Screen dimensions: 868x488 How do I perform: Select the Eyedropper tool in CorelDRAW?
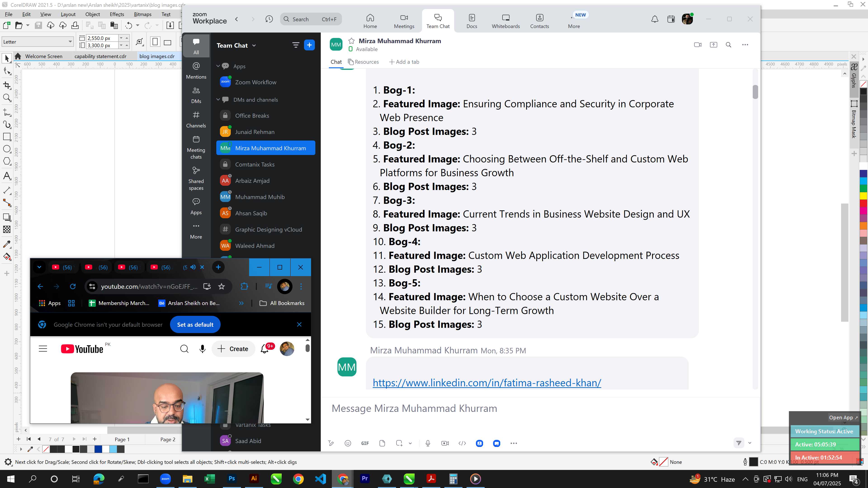(7, 244)
